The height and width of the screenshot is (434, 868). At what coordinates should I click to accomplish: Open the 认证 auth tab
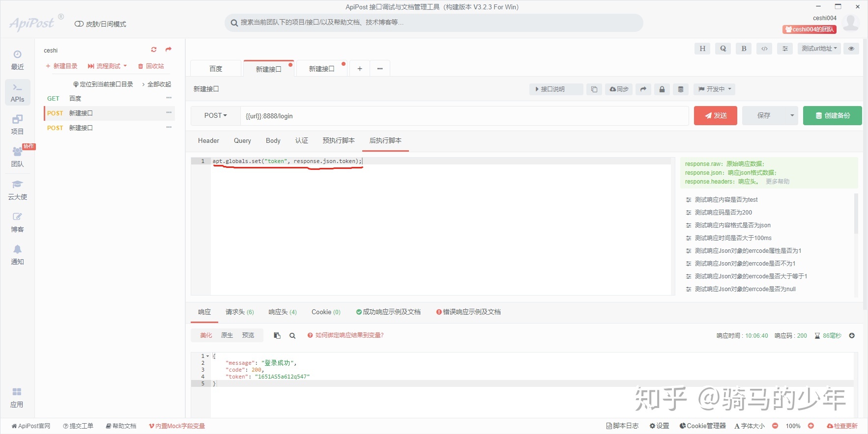pyautogui.click(x=302, y=141)
